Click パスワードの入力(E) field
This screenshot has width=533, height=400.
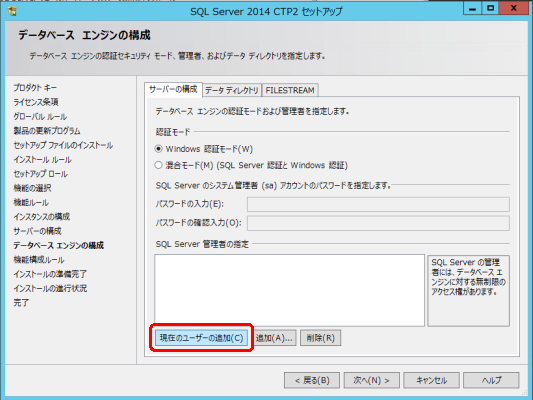(378, 204)
